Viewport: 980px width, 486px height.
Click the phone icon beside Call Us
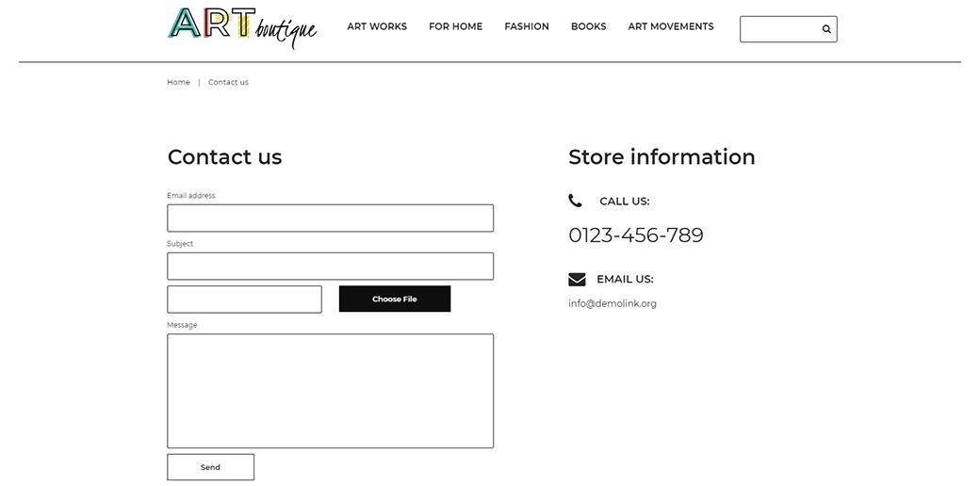pyautogui.click(x=576, y=201)
